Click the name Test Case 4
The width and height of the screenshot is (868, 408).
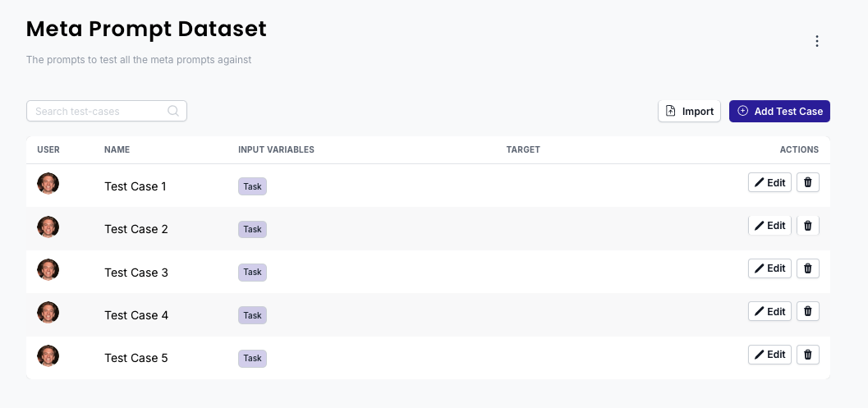[136, 315]
